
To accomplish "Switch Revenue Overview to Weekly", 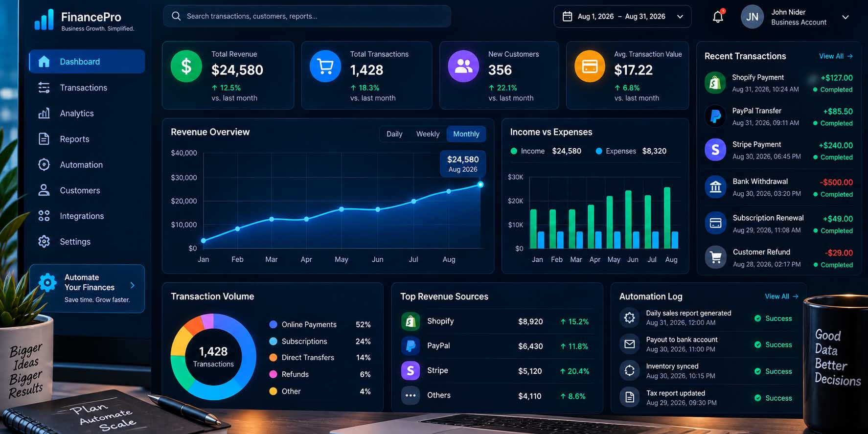I will 428,134.
